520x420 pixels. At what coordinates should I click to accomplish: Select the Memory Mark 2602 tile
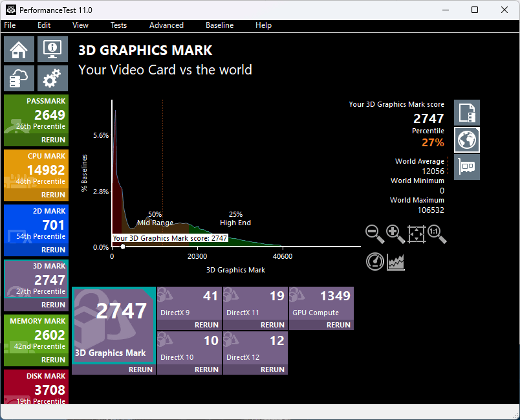point(36,335)
